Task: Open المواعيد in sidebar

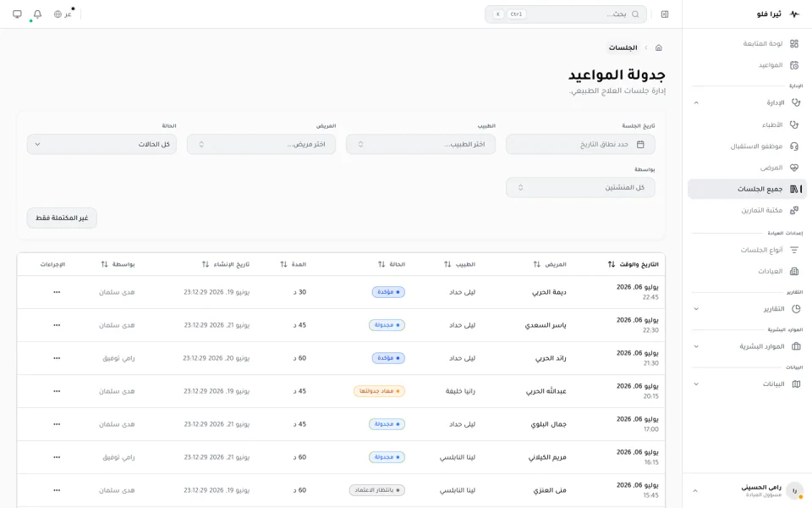Action: pyautogui.click(x=747, y=65)
